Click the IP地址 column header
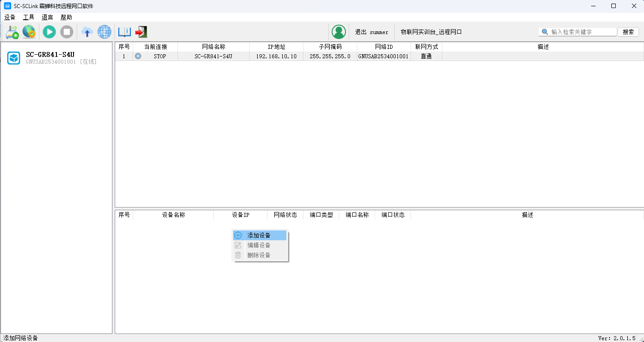The width and height of the screenshot is (644, 342). [276, 47]
